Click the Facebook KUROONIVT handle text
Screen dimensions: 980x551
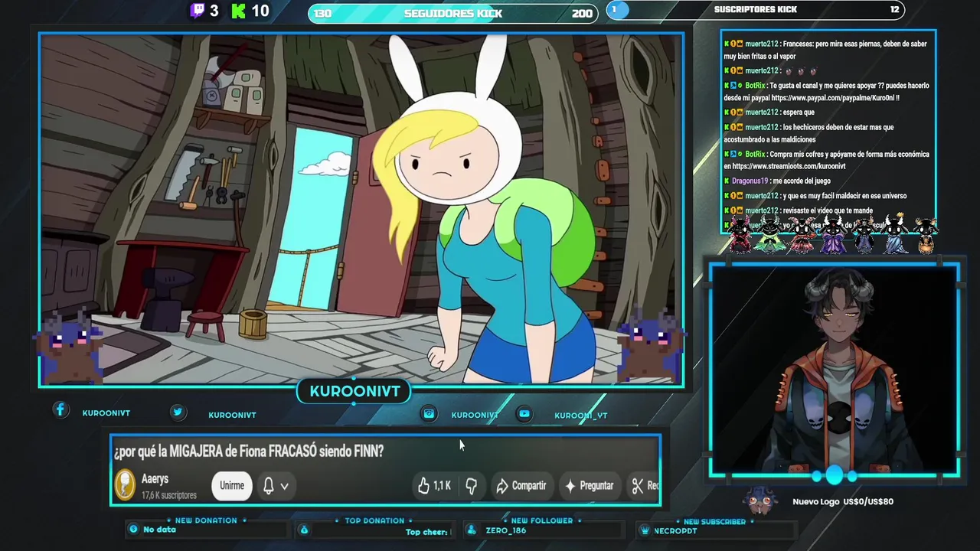(106, 413)
